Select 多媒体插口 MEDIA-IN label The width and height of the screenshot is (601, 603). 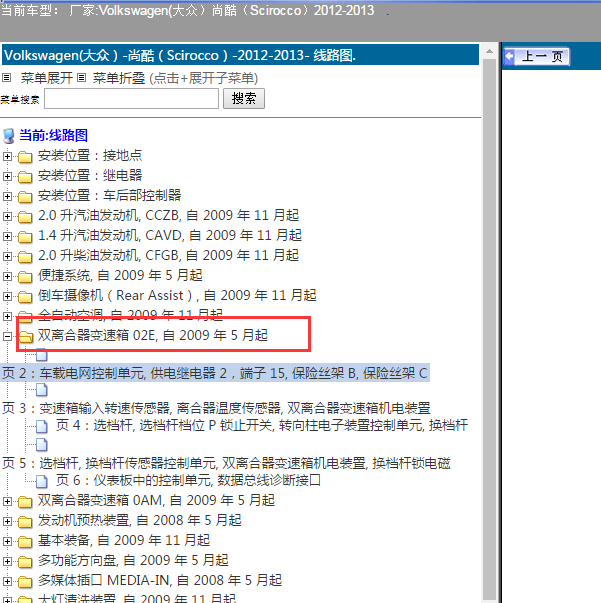pos(160,580)
